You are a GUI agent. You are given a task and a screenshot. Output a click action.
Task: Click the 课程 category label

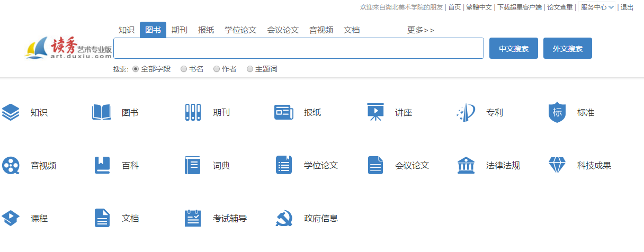pos(39,218)
